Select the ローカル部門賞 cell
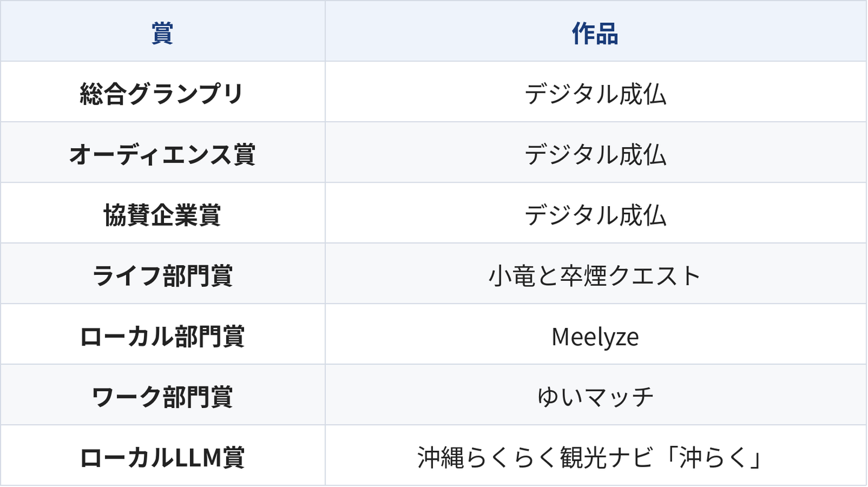Screen dimensions: 868x487 (163, 335)
